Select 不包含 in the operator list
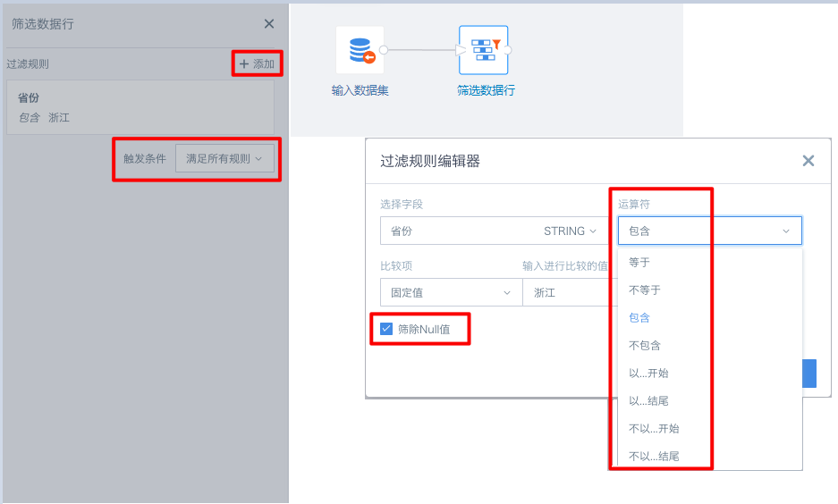The image size is (838, 504). point(645,346)
